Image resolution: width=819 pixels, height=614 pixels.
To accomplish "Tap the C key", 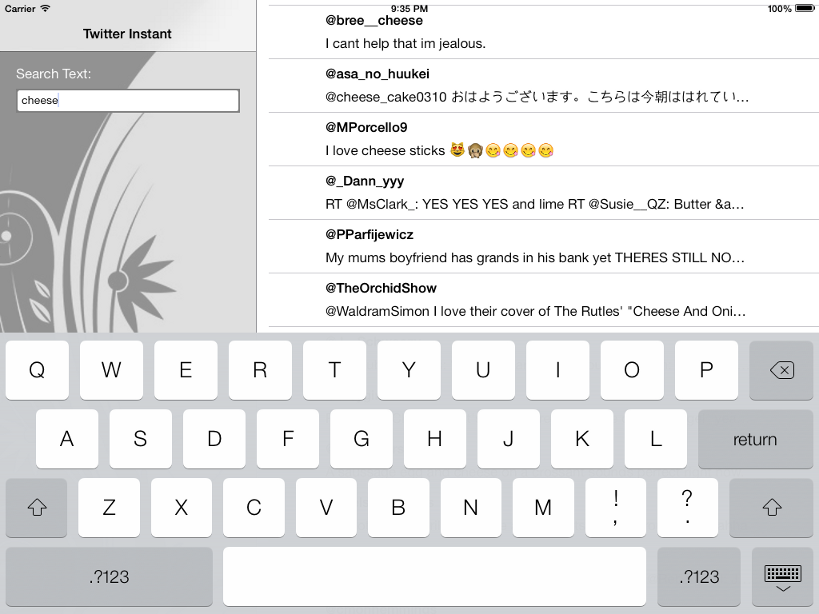I will tap(254, 507).
